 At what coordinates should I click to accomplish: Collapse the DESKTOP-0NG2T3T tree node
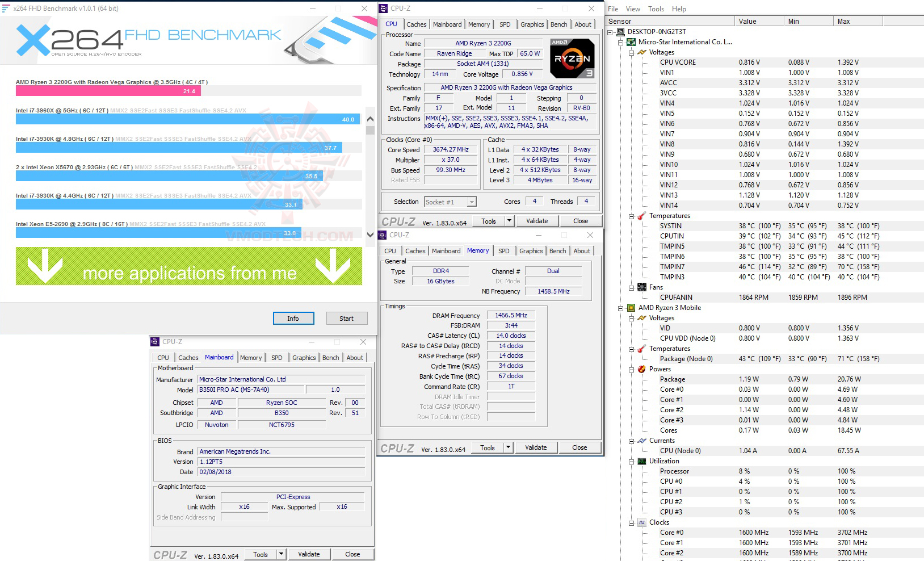tap(610, 32)
